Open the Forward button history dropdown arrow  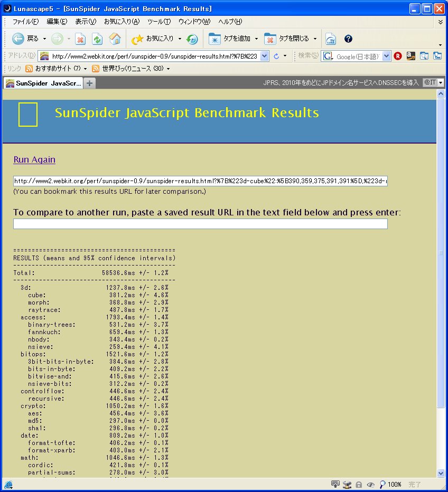[x=69, y=39]
